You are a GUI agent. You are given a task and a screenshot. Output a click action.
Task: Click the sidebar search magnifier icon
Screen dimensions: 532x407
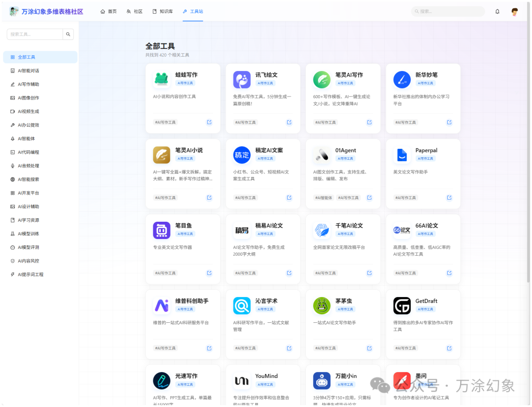pyautogui.click(x=68, y=34)
